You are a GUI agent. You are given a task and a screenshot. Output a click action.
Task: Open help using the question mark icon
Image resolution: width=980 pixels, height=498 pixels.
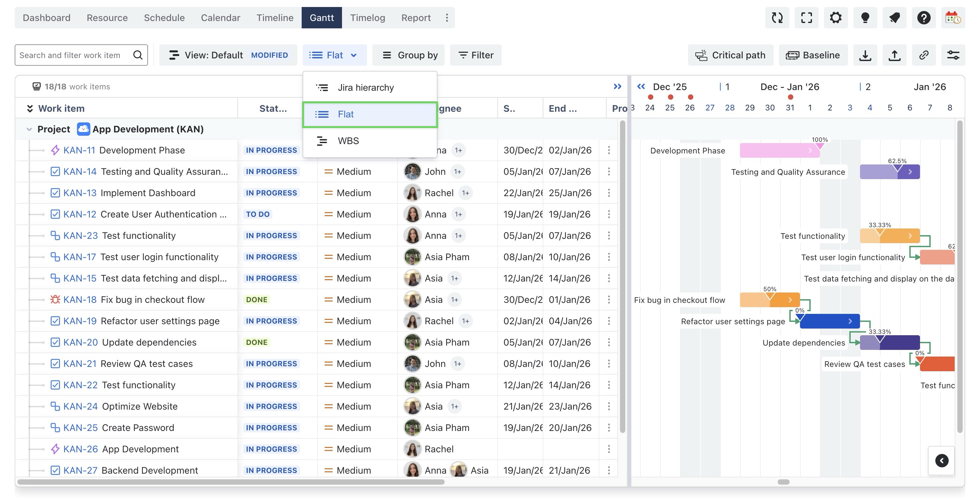[924, 18]
